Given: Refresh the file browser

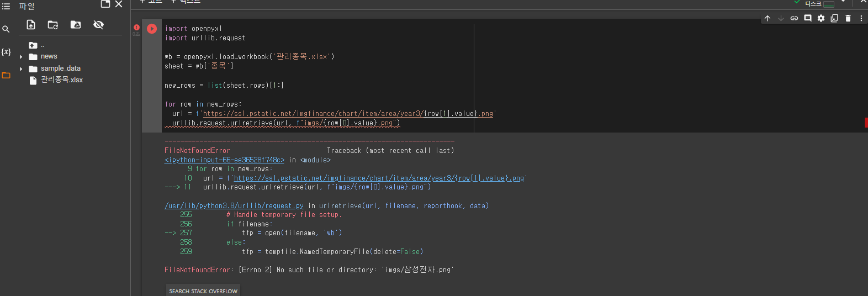Looking at the screenshot, I should 53,25.
